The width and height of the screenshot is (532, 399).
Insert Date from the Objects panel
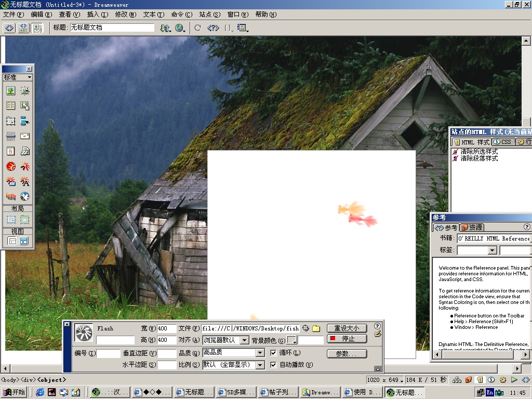coord(10,151)
